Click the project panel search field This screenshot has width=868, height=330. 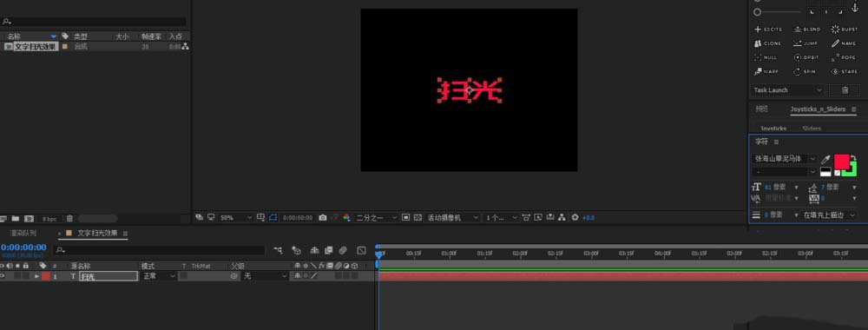click(94, 22)
